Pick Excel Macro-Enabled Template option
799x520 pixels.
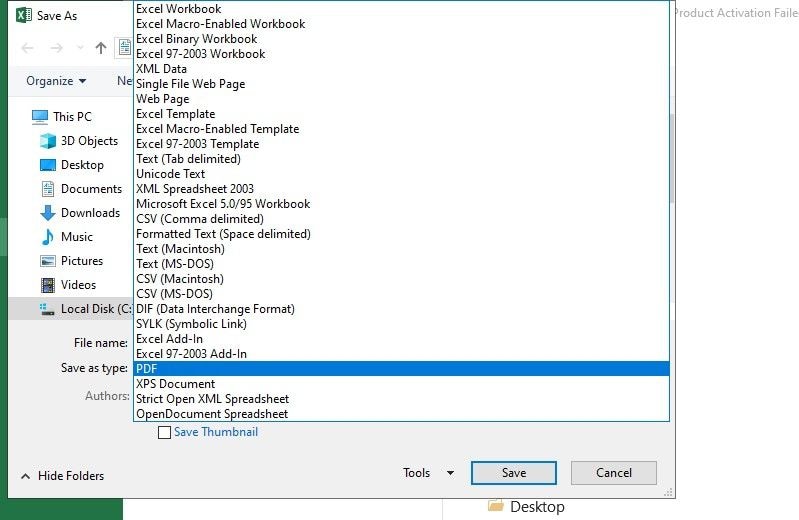tap(401, 129)
